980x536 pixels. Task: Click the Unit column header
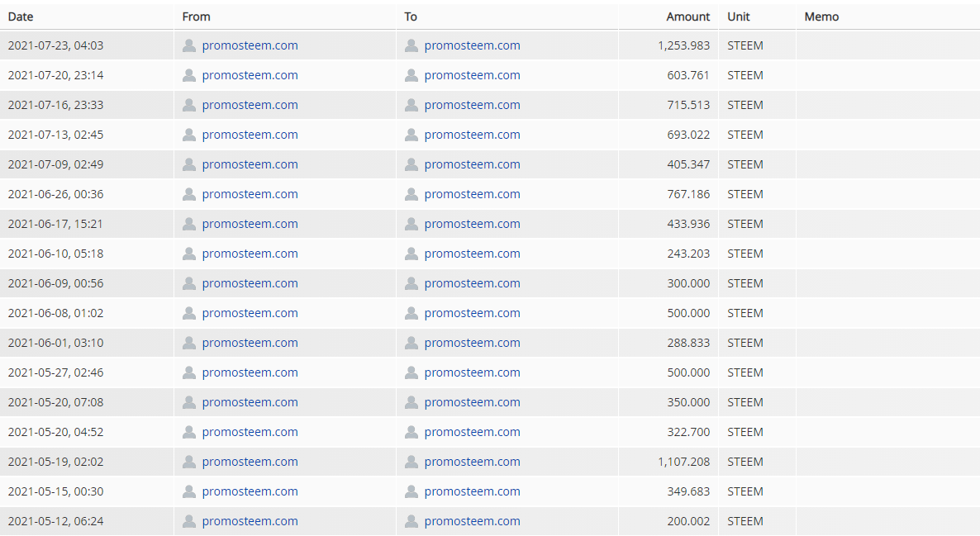tap(738, 17)
